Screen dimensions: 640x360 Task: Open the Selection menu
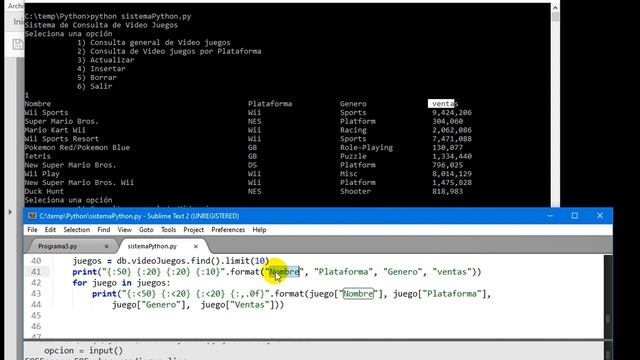click(76, 230)
